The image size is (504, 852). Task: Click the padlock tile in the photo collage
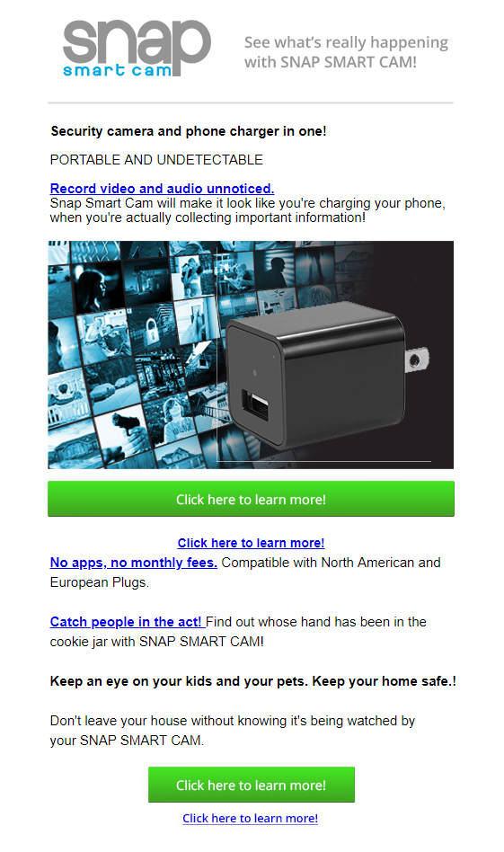tap(152, 328)
